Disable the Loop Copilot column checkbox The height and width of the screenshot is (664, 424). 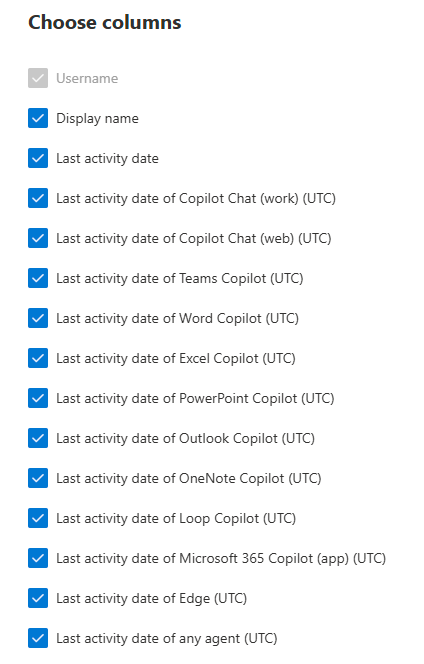click(38, 518)
